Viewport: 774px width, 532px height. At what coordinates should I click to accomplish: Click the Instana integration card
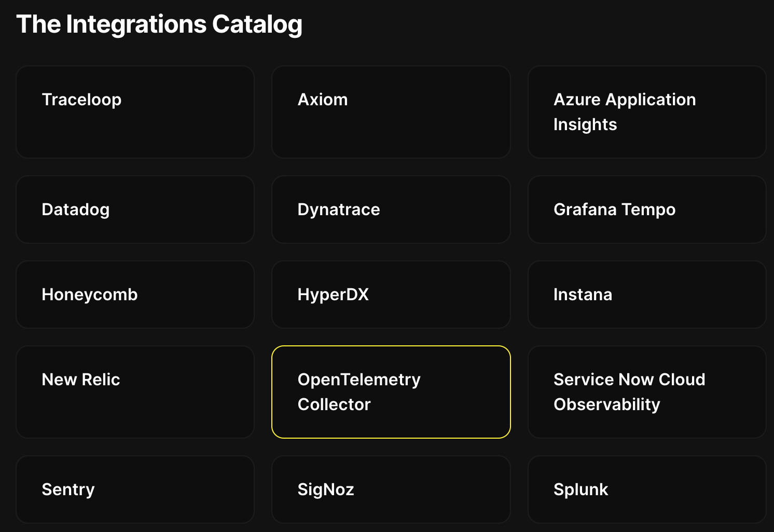coord(646,295)
